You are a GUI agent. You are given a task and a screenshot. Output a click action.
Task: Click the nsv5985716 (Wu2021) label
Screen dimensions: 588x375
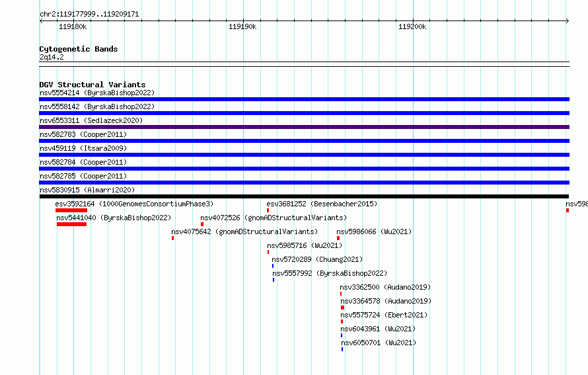tap(305, 245)
